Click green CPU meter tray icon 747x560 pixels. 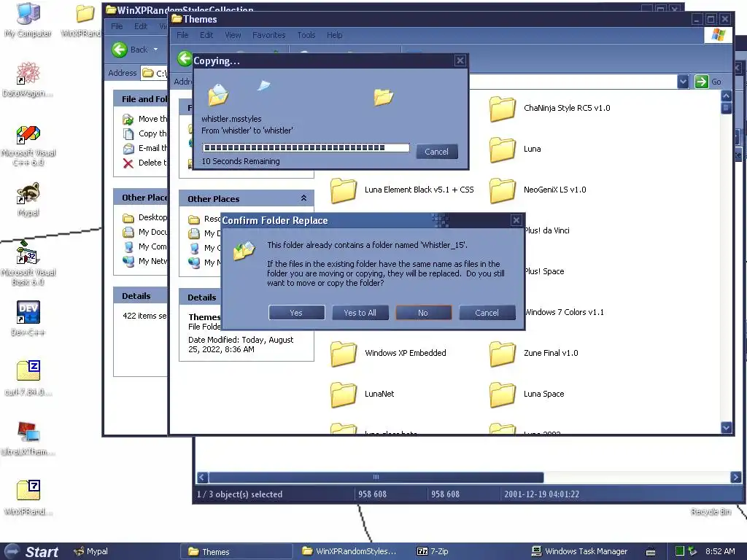tap(680, 551)
